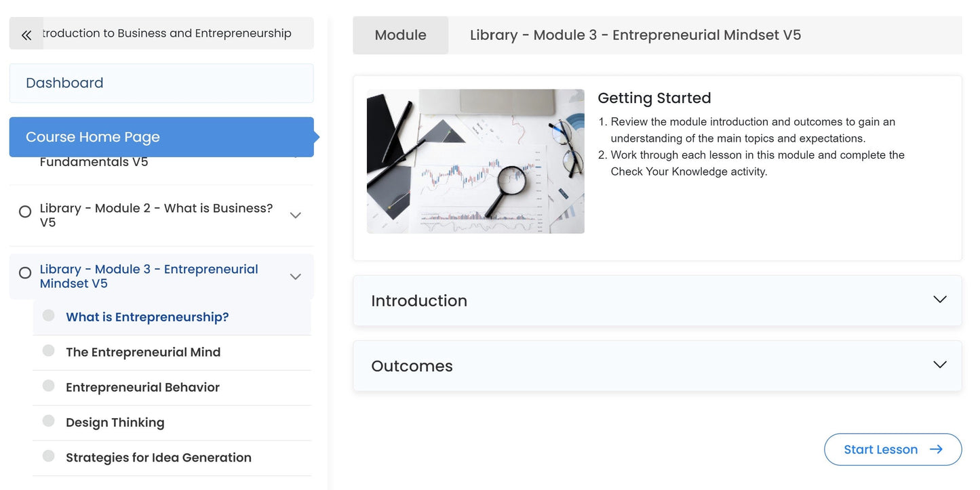
Task: Click the completion circle beside Strategies for Idea Generation
Action: pos(47,456)
